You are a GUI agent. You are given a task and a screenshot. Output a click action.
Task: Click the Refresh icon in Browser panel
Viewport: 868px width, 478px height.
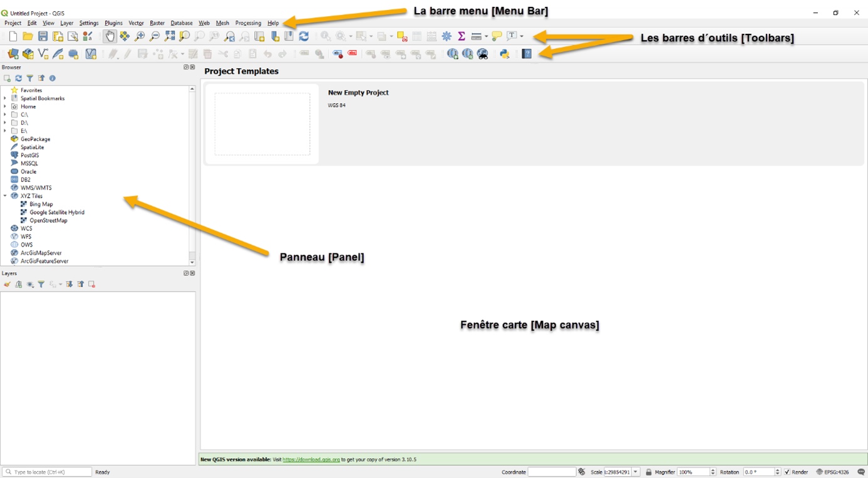pos(18,78)
